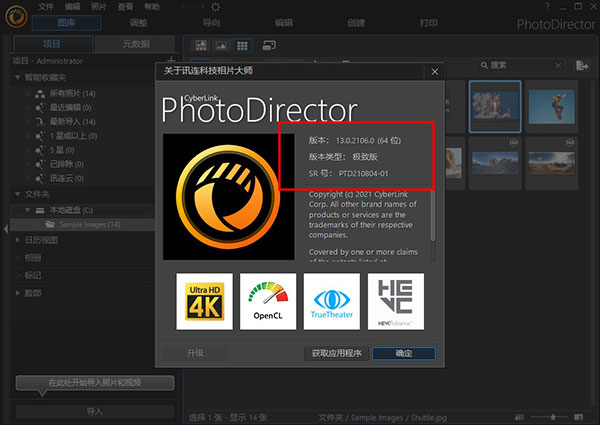The height and width of the screenshot is (425, 600).
Task: Click the help question mark icon
Action: [547, 6]
